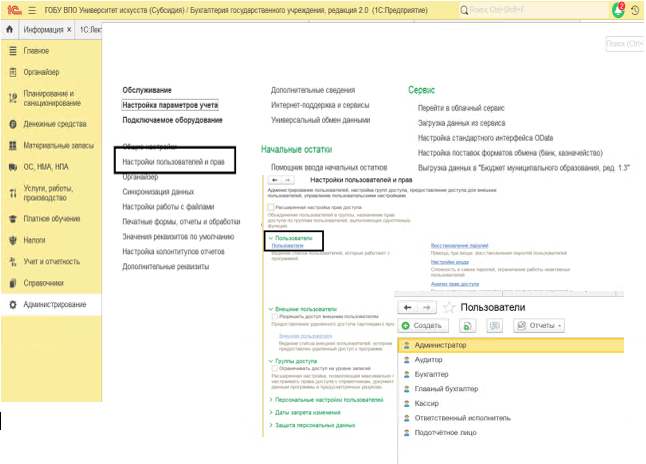Enable Расширенная настройка прав доступа checkbox
646x464 pixels.
pos(271,207)
